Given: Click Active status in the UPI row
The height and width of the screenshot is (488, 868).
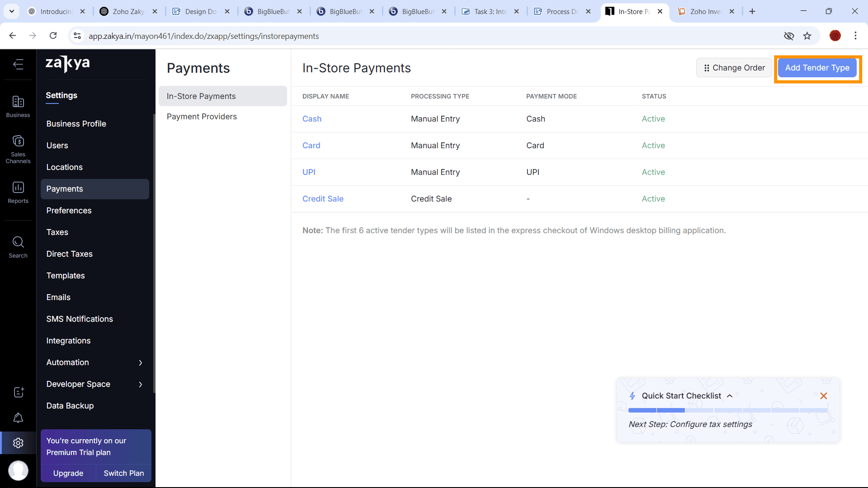Looking at the screenshot, I should [x=653, y=172].
